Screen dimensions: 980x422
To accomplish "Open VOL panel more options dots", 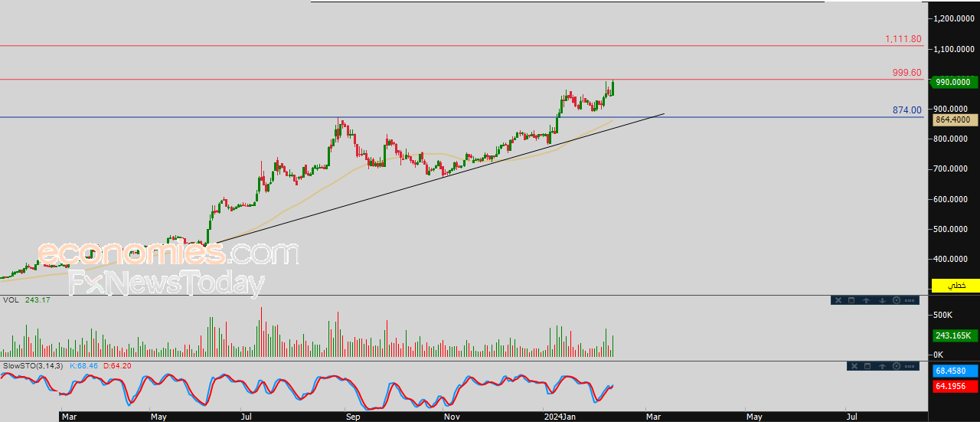I will (910, 300).
